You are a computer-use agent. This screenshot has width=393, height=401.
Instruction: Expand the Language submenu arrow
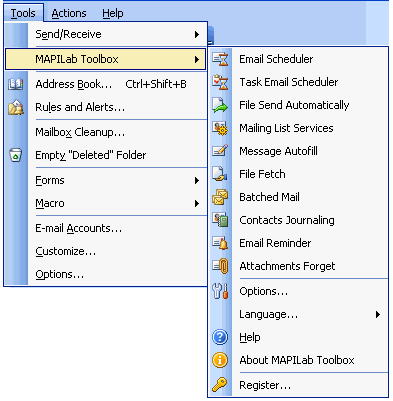coord(378,314)
